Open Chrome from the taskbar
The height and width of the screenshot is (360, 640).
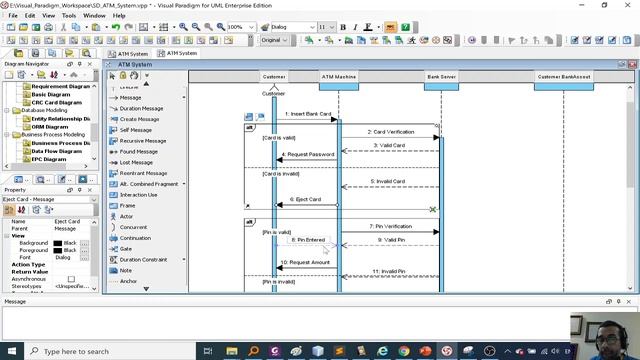pyautogui.click(x=404, y=351)
